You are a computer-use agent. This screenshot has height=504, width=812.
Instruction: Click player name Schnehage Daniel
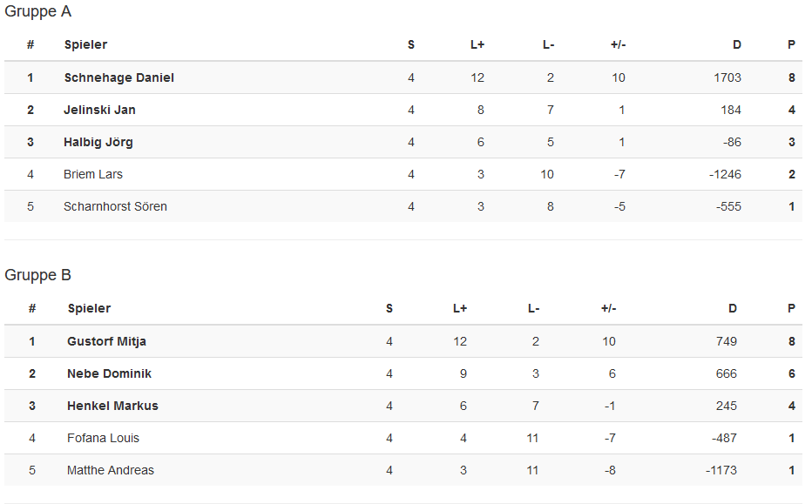tap(118, 77)
